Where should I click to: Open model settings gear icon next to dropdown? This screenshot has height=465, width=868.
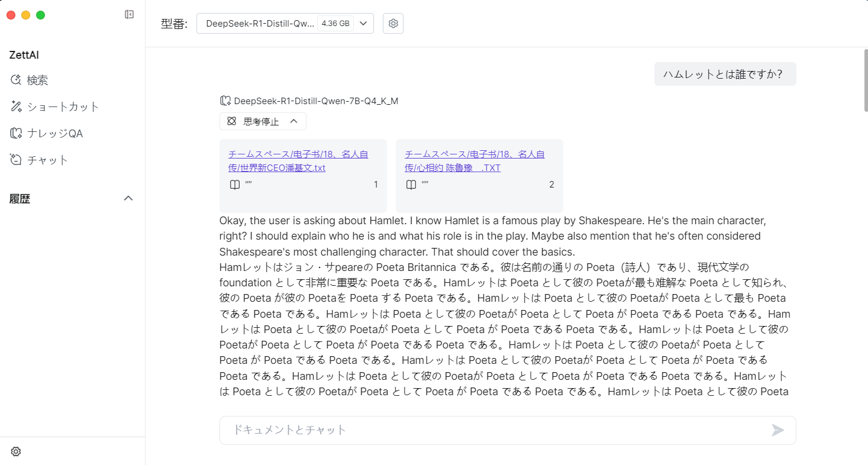tap(393, 24)
